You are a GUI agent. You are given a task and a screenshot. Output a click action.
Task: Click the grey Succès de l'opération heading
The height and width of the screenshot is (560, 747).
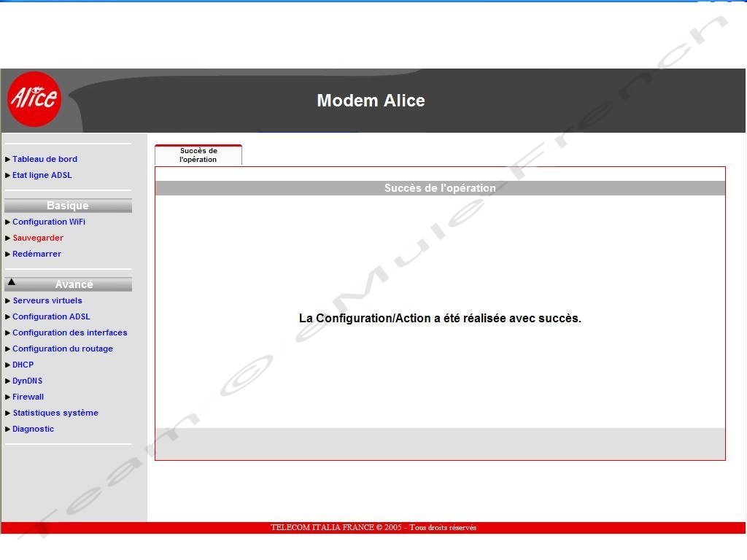tap(440, 188)
